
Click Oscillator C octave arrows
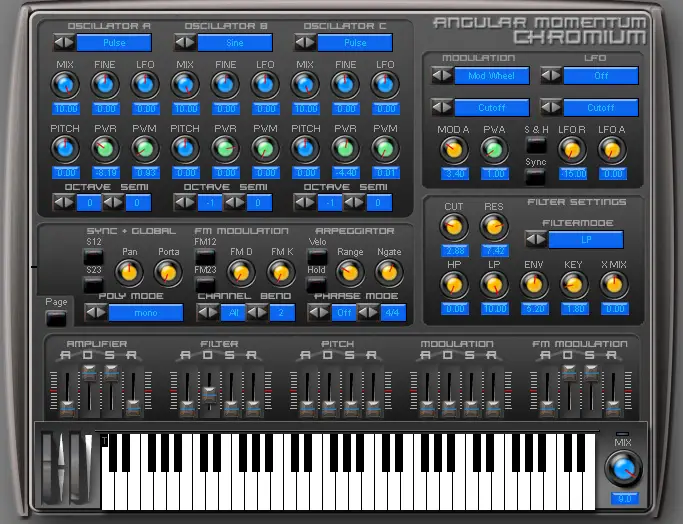point(305,203)
